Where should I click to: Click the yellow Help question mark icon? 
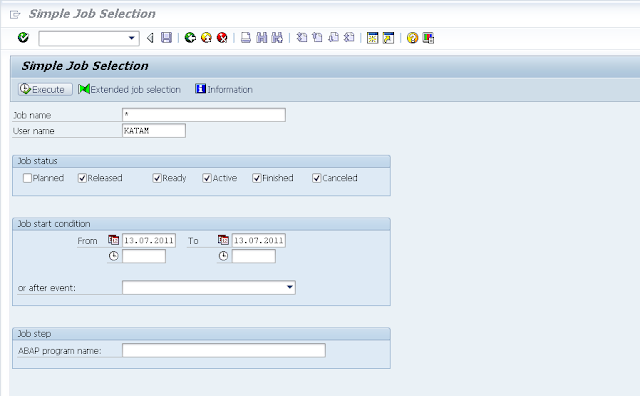coord(412,38)
